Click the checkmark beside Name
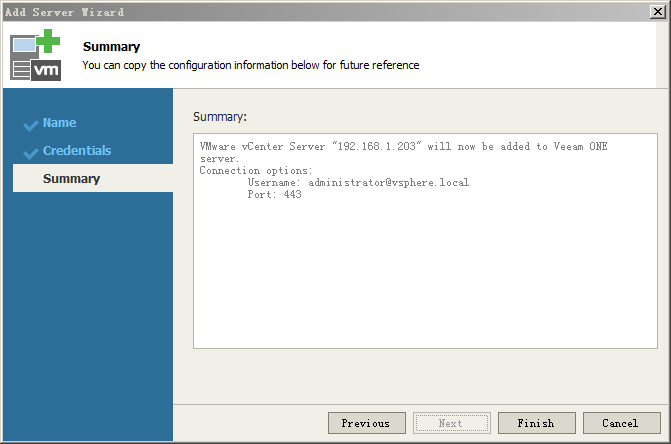Viewport: 671px width, 444px height. pos(31,125)
